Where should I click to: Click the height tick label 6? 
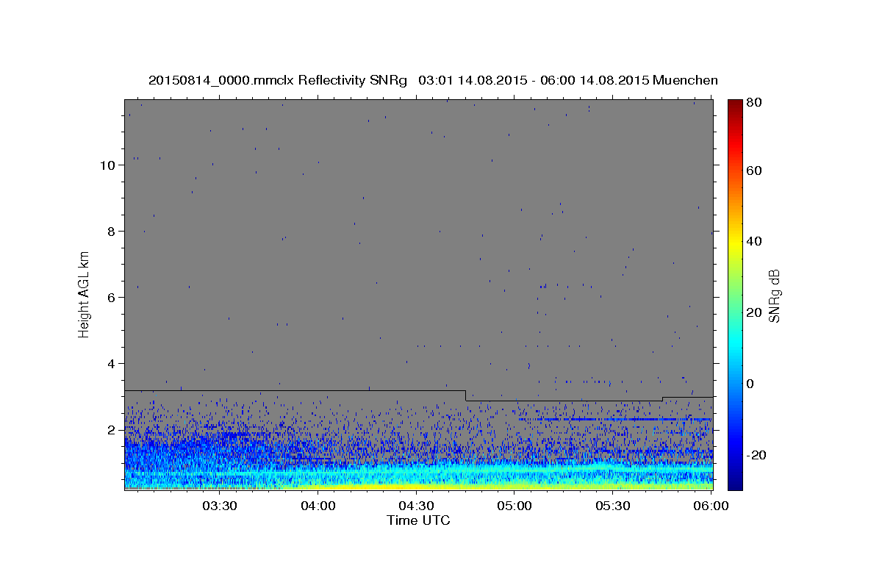(x=112, y=297)
